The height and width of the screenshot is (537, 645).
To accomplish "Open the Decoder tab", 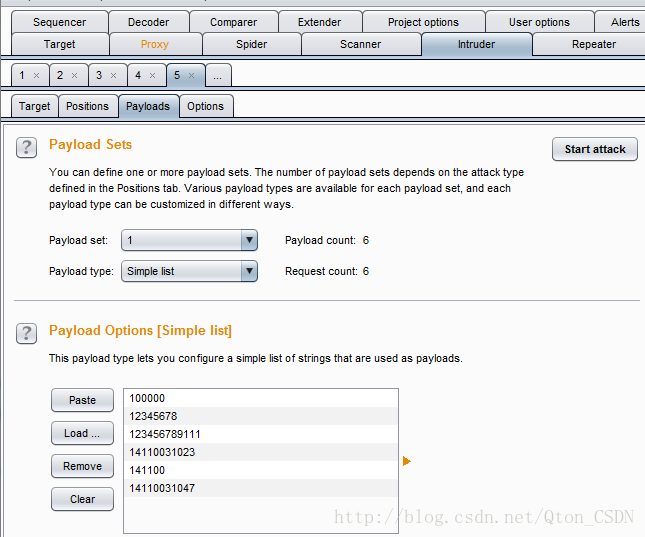I will [148, 22].
